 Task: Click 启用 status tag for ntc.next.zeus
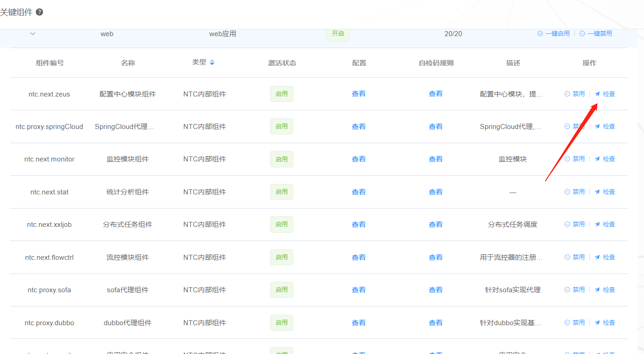(x=281, y=94)
